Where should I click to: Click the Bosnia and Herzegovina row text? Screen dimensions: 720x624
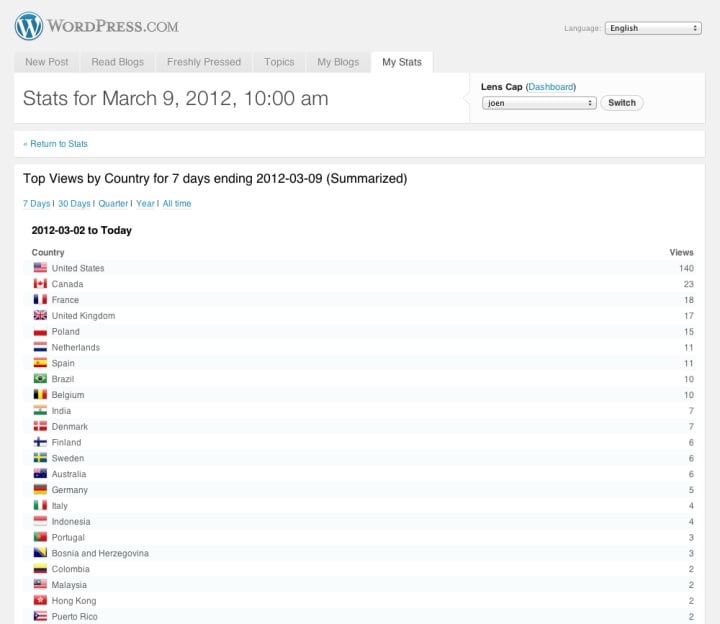click(100, 553)
